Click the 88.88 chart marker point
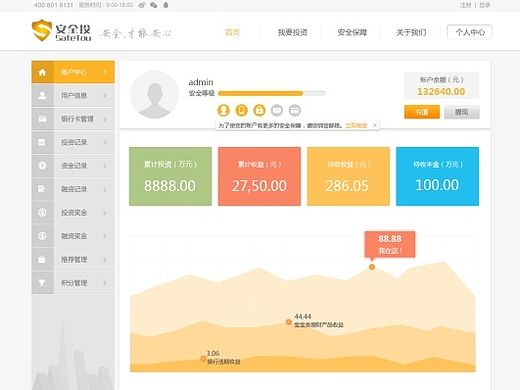The width and height of the screenshot is (520, 390). click(x=372, y=267)
